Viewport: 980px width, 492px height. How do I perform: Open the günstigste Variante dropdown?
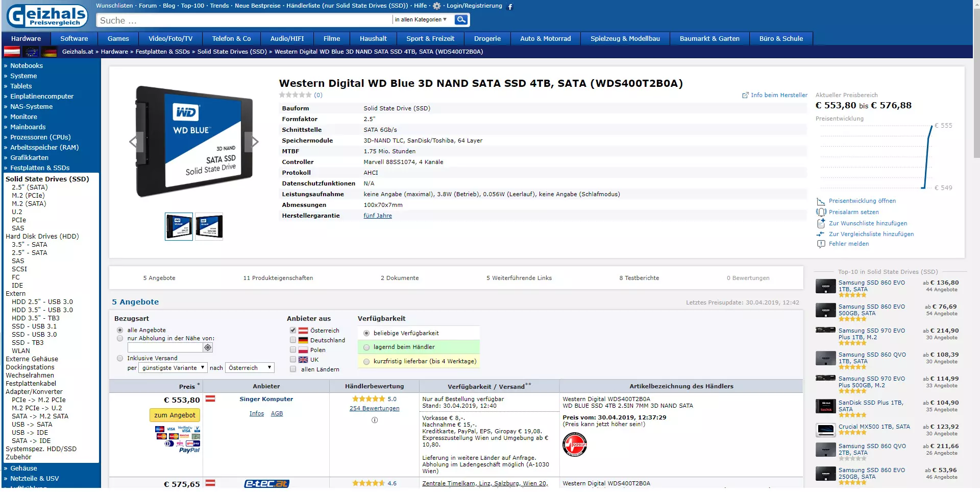coord(173,368)
